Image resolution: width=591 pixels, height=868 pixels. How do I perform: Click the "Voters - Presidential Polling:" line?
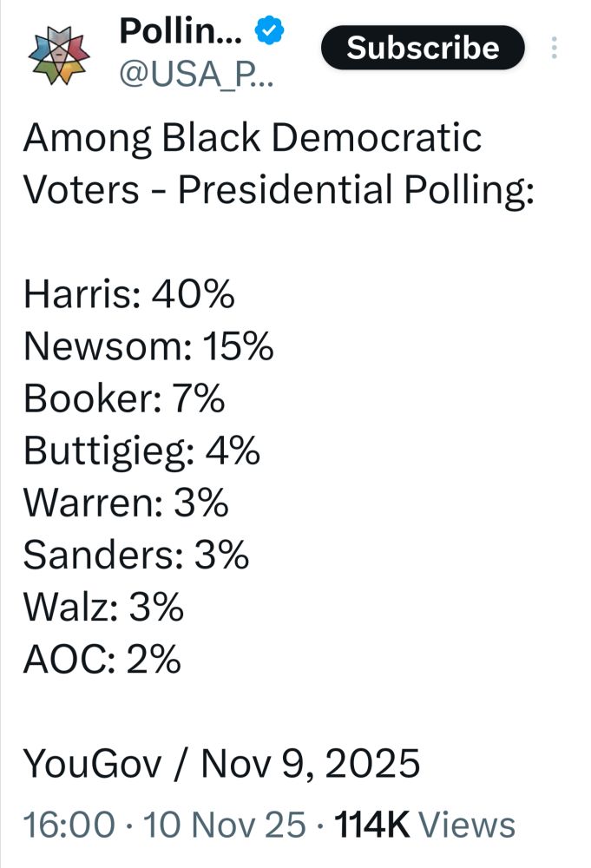click(x=279, y=190)
